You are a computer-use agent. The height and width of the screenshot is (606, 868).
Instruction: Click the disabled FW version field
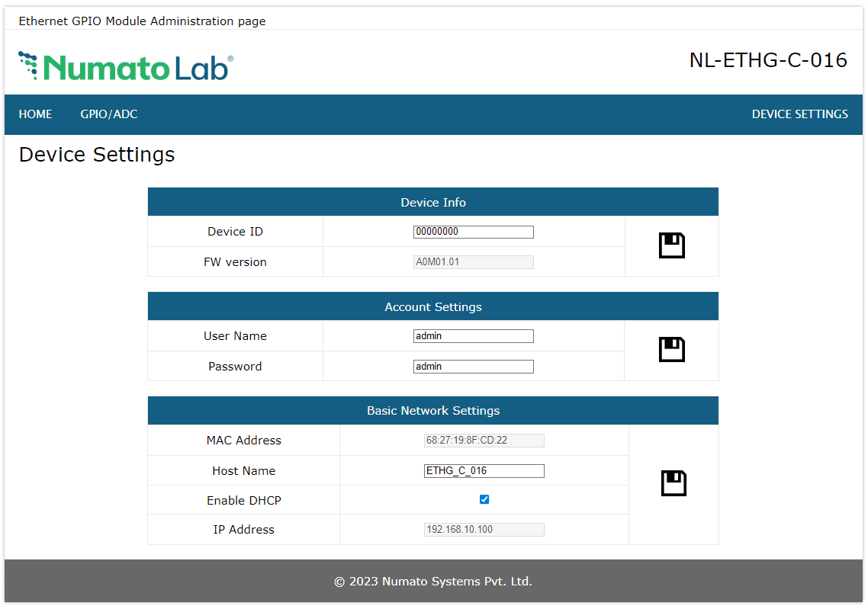tap(473, 262)
